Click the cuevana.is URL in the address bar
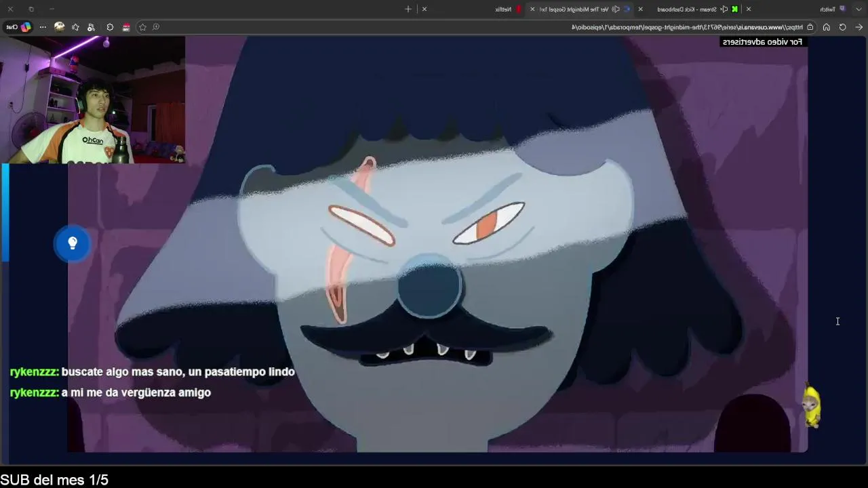 click(x=687, y=27)
